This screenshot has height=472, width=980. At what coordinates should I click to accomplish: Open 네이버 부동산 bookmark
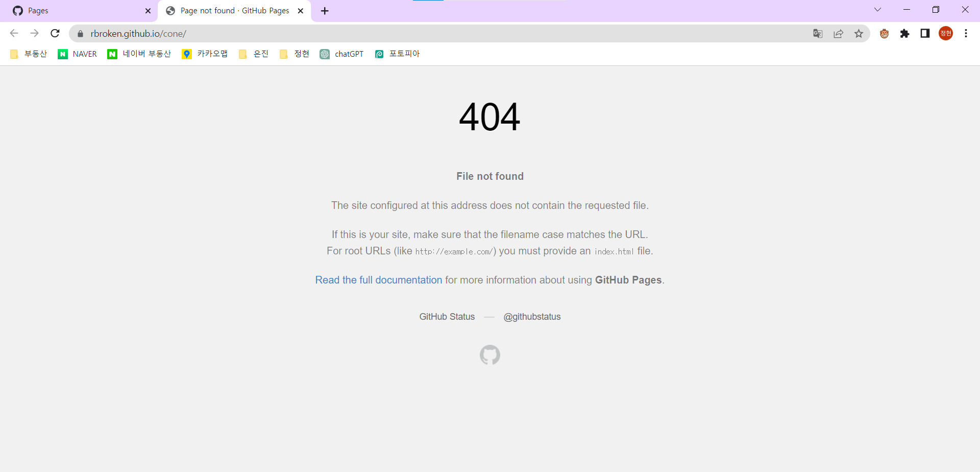pos(139,54)
